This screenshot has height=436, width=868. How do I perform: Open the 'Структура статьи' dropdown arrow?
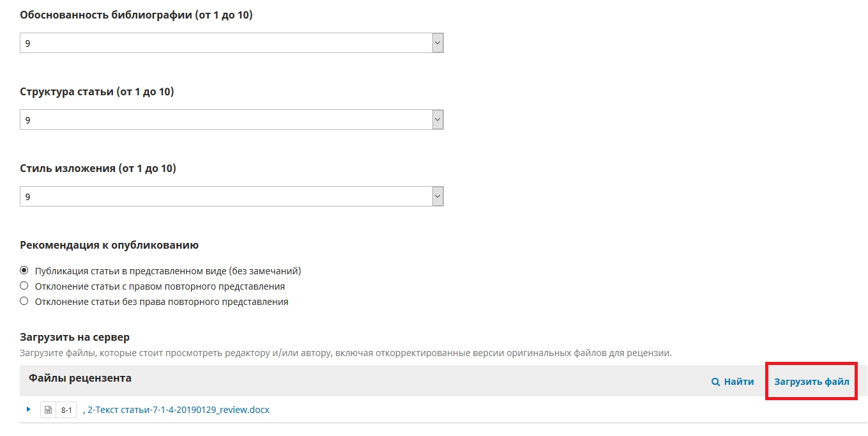coord(438,120)
